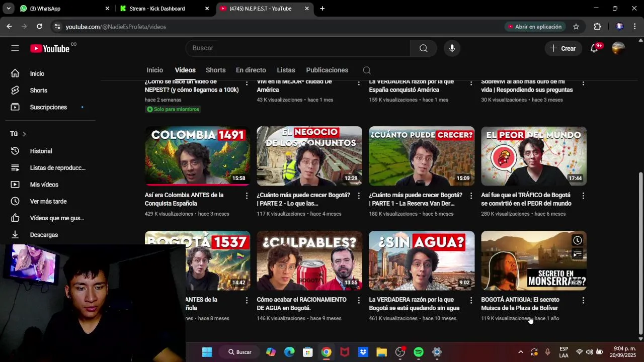Switch to Publicaciones tab
This screenshot has height=362, width=644.
(x=327, y=70)
